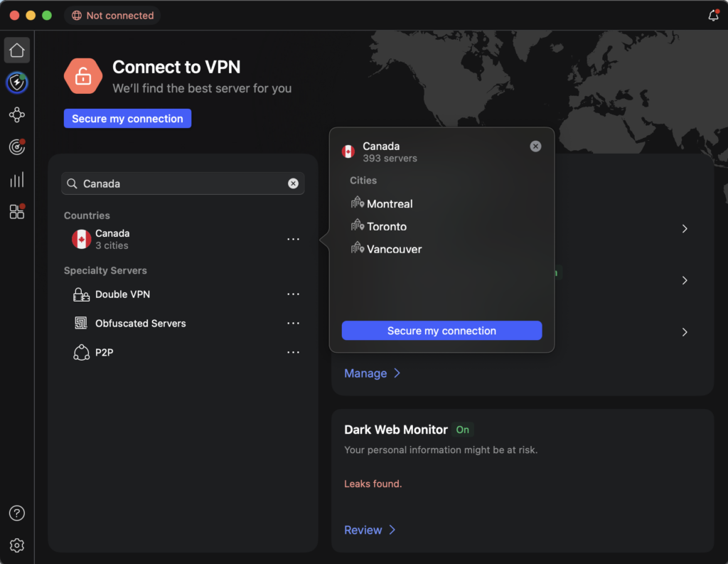The height and width of the screenshot is (564, 728).
Task: Open more options for P2P
Action: [293, 352]
